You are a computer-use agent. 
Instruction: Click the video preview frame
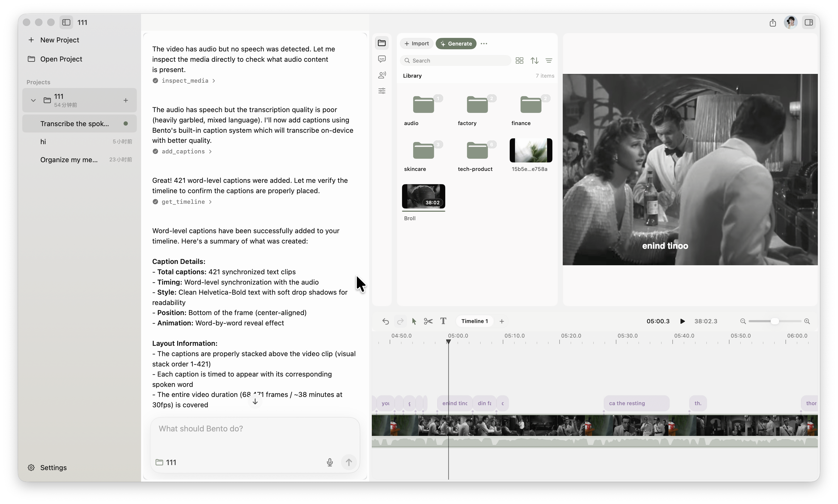tap(690, 170)
